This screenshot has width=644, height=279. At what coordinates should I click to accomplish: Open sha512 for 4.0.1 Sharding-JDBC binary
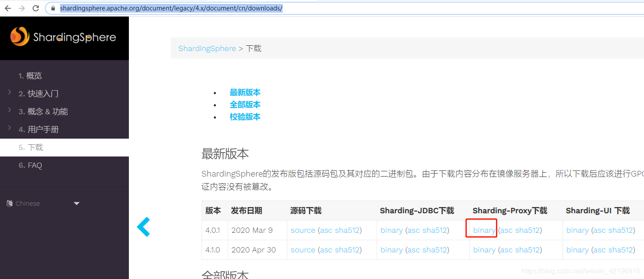[435, 230]
